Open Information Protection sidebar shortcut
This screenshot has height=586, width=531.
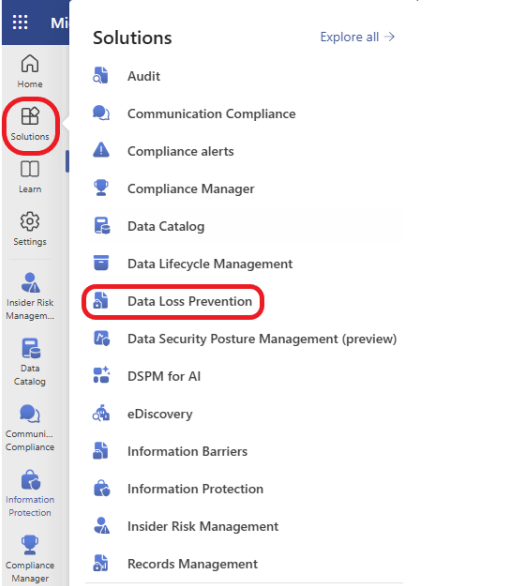point(30,493)
